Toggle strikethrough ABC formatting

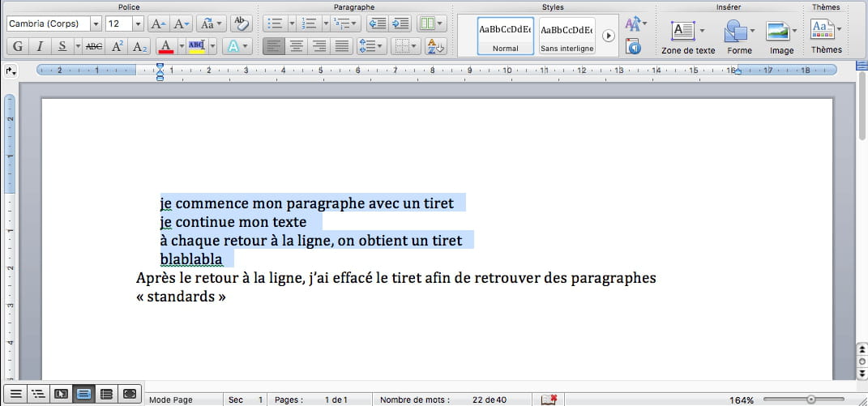click(94, 46)
